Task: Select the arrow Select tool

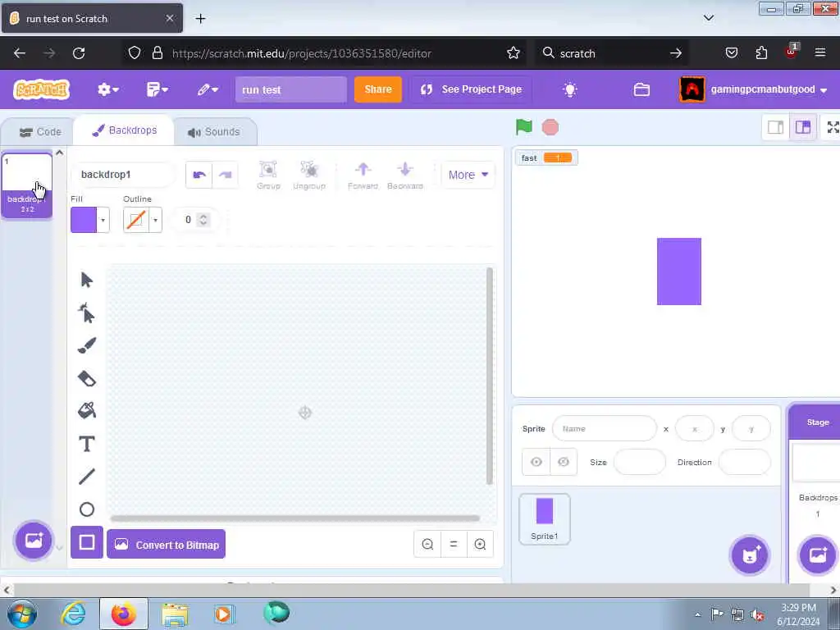Action: [87, 281]
